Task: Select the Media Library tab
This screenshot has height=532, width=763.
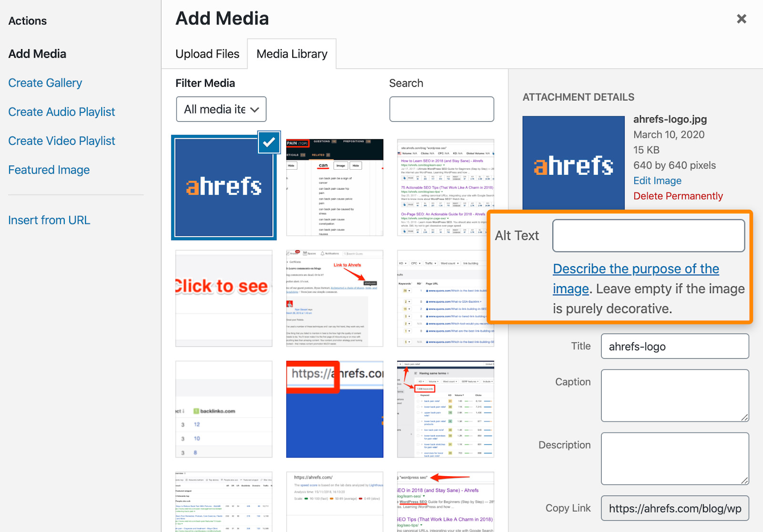Action: [292, 53]
